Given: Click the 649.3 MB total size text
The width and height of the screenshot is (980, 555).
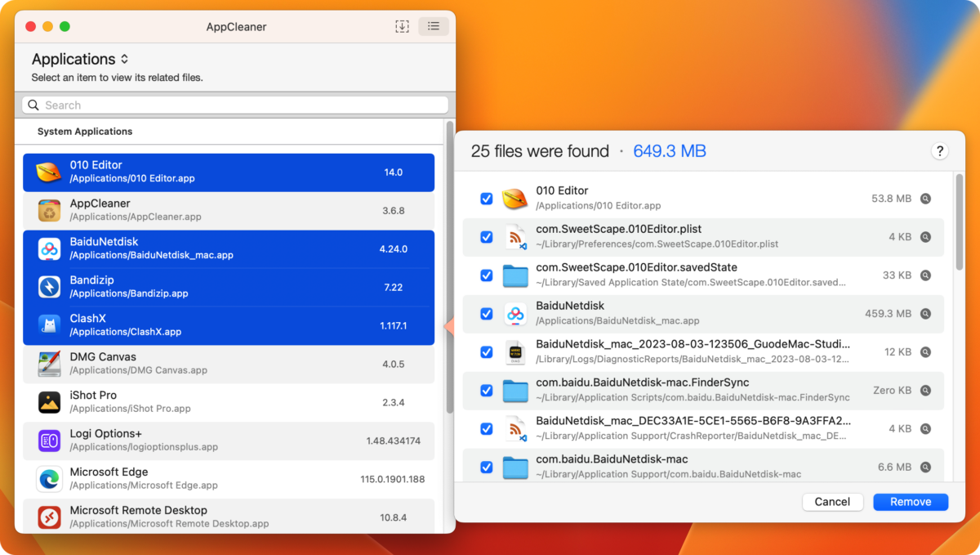Looking at the screenshot, I should (670, 151).
